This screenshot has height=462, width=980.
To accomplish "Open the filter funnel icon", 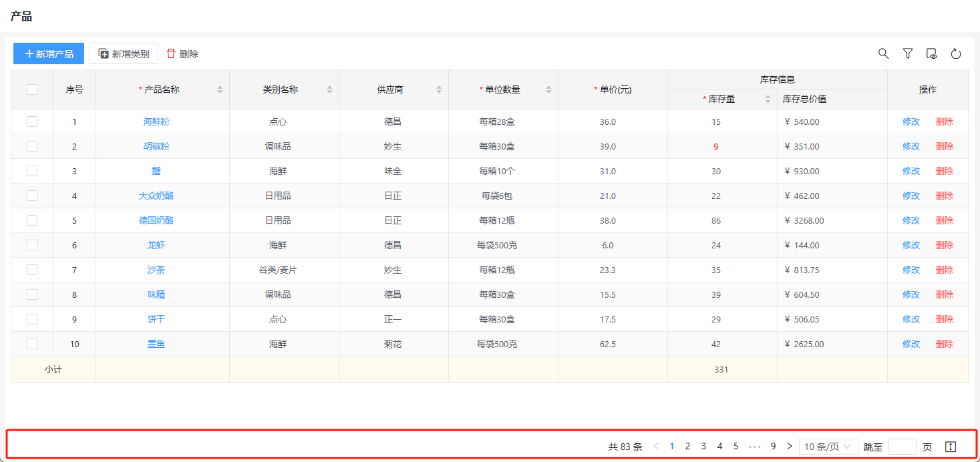I will tap(907, 53).
